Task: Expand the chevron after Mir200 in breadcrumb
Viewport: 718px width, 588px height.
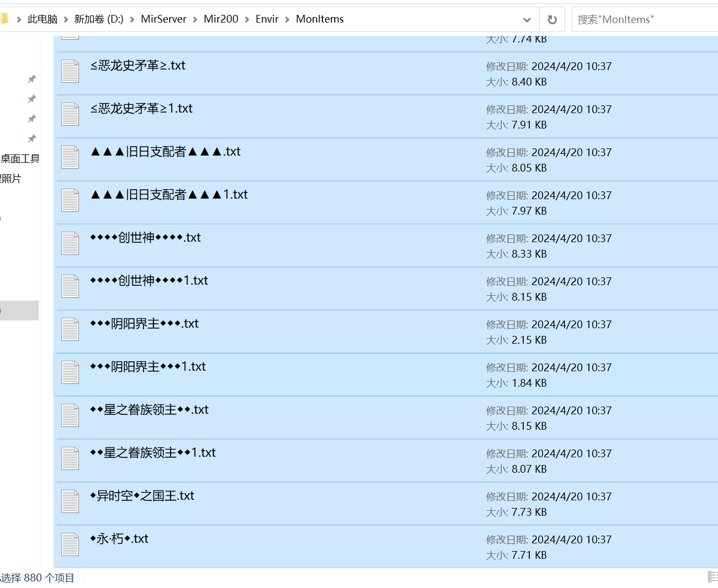Action: click(247, 20)
